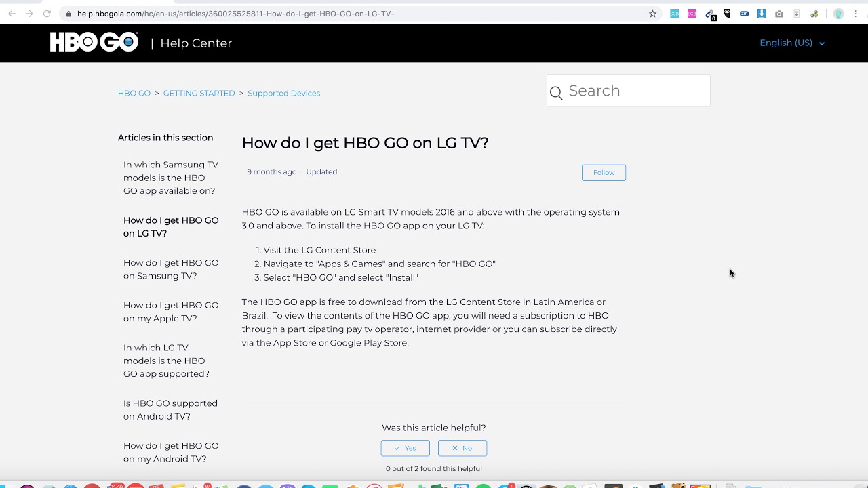Click the '9 months ago' timestamp

pos(271,171)
